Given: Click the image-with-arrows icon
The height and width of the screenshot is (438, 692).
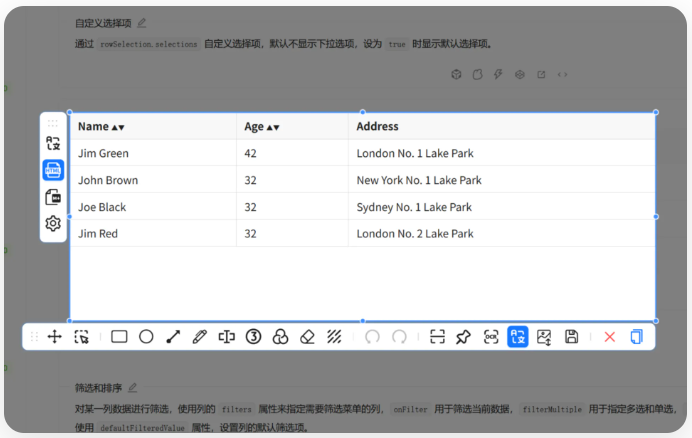Looking at the screenshot, I should (544, 337).
